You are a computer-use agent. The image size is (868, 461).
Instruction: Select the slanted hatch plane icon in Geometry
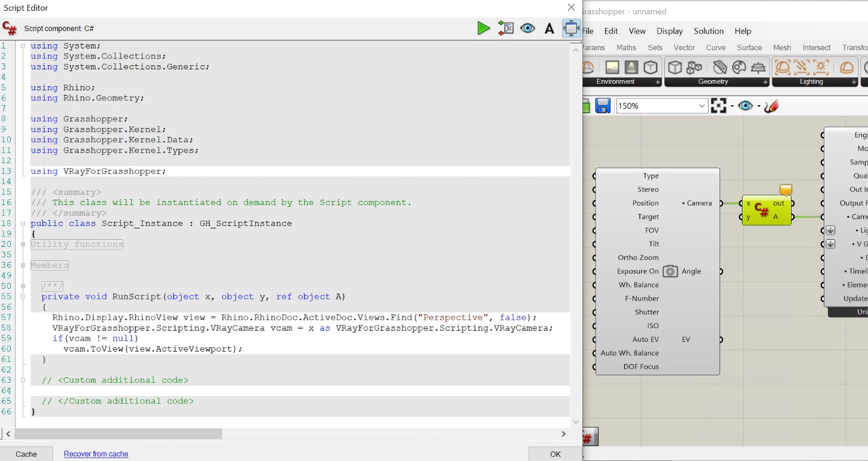click(720, 67)
